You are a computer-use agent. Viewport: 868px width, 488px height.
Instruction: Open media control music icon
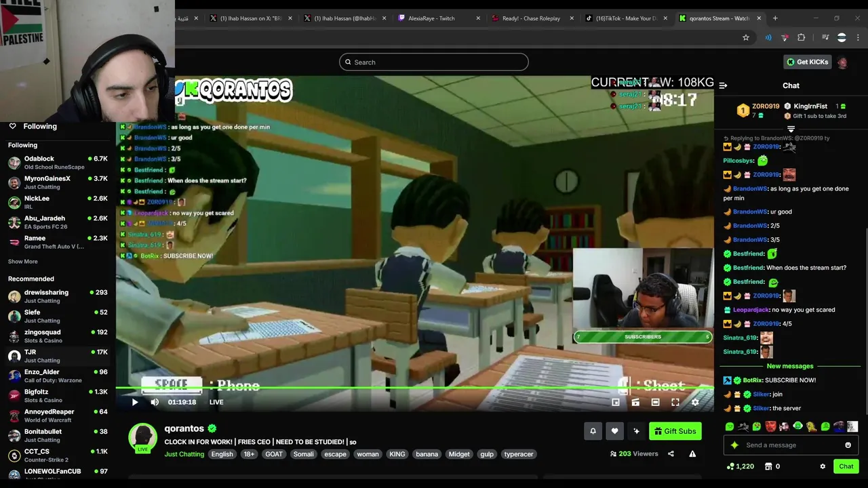[x=825, y=37]
